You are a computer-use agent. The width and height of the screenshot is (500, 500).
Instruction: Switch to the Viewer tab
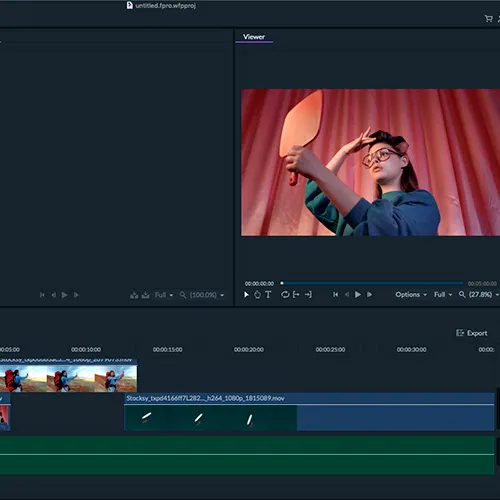click(254, 37)
